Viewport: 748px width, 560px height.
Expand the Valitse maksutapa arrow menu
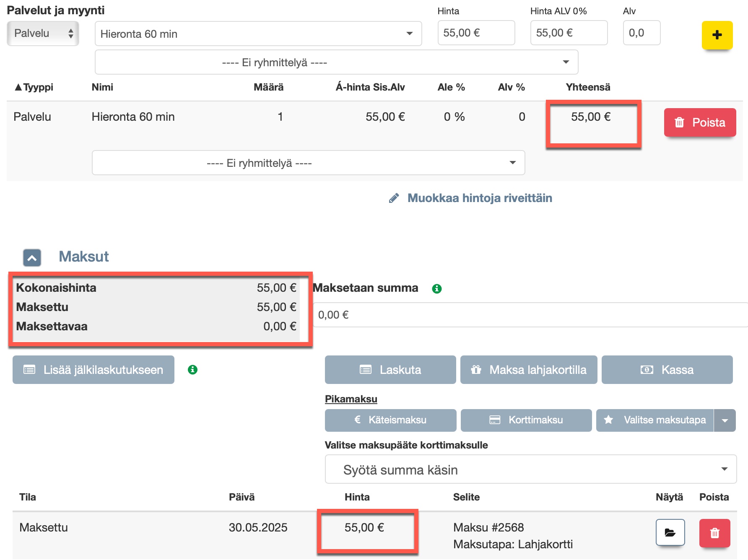[x=725, y=420]
